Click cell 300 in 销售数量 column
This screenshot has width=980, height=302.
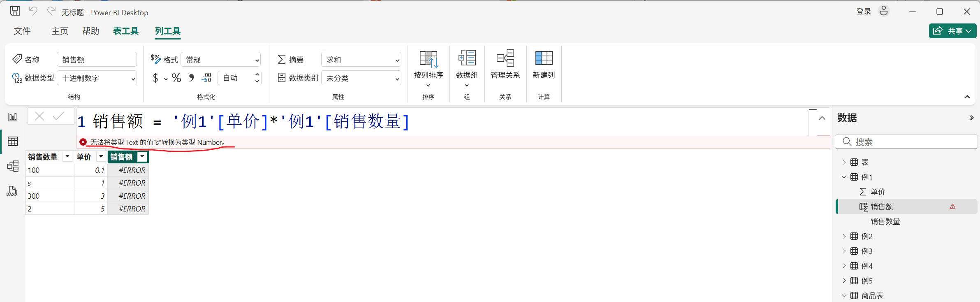50,196
